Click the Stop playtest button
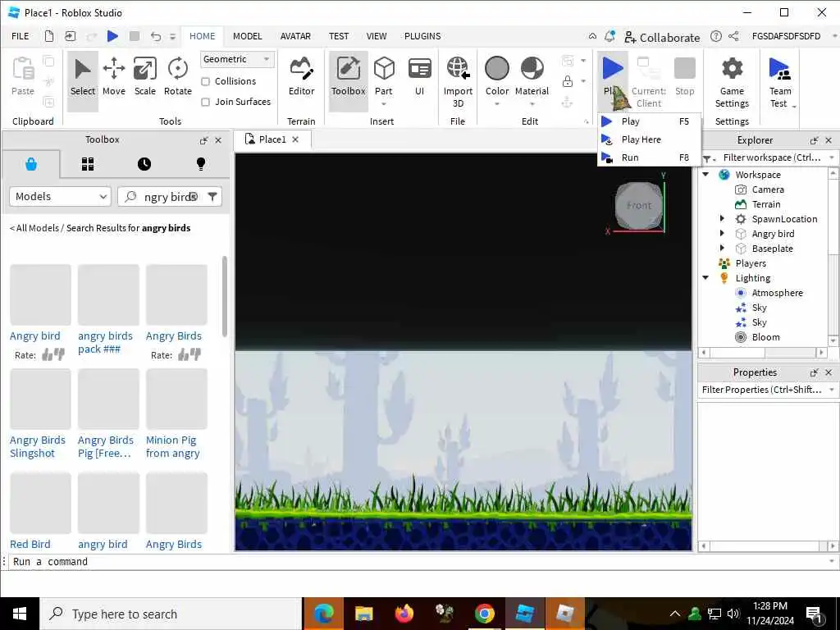This screenshot has height=630, width=840. 684,76
